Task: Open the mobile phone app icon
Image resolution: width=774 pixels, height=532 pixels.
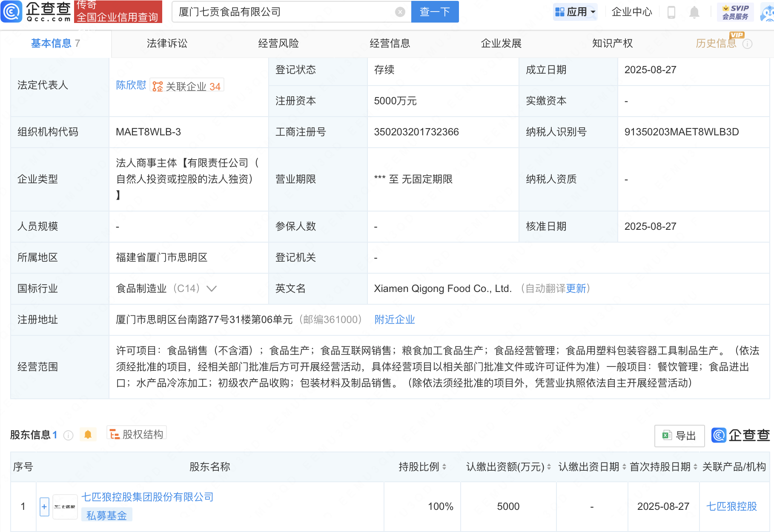Action: pos(671,12)
